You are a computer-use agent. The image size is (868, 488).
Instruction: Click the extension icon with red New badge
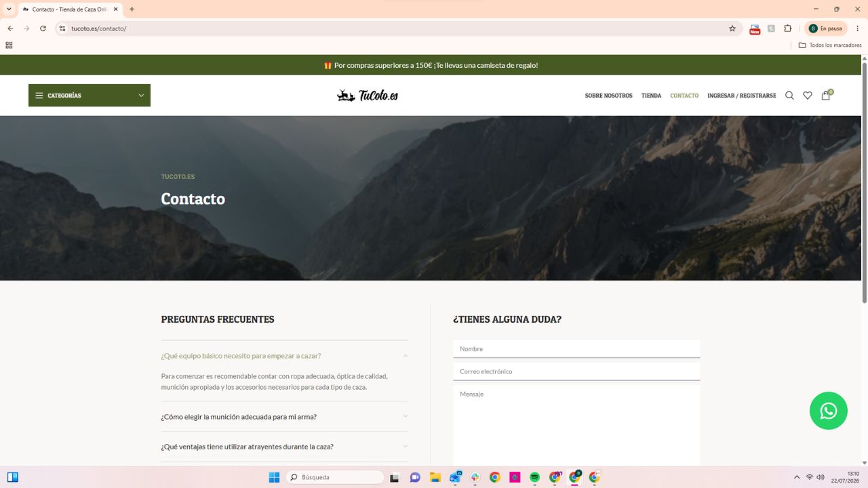[x=755, y=29]
